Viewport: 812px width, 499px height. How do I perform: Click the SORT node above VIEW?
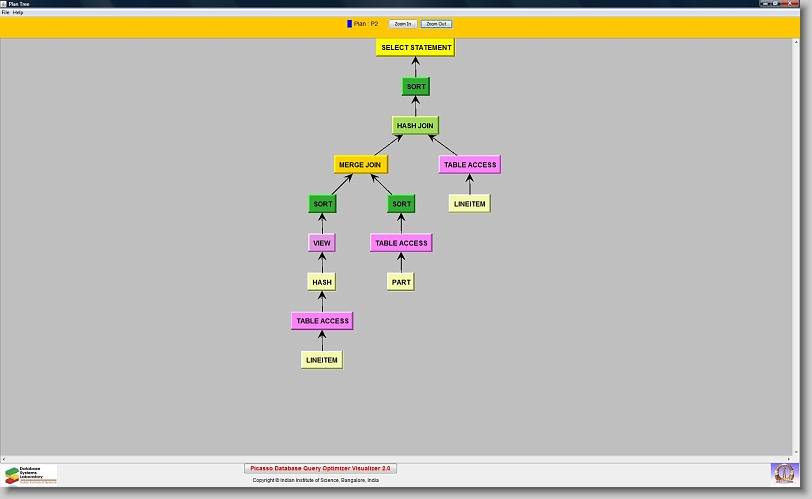(322, 204)
